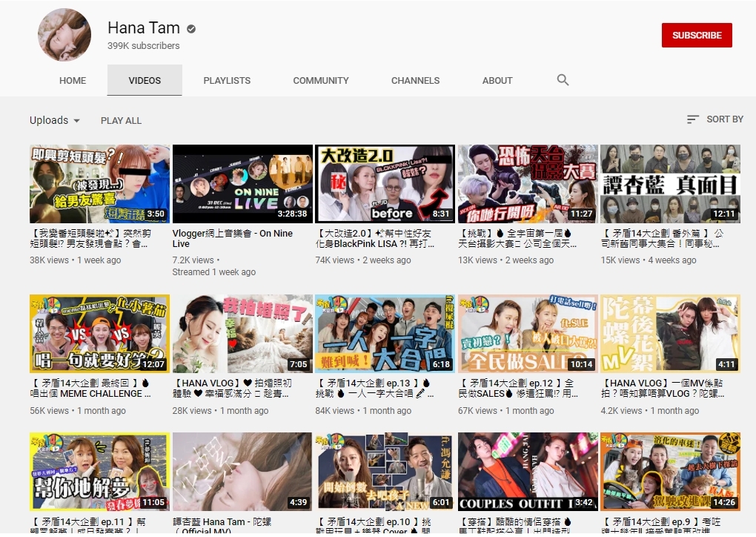Open the Playlists tab
756x537 pixels.
point(227,80)
